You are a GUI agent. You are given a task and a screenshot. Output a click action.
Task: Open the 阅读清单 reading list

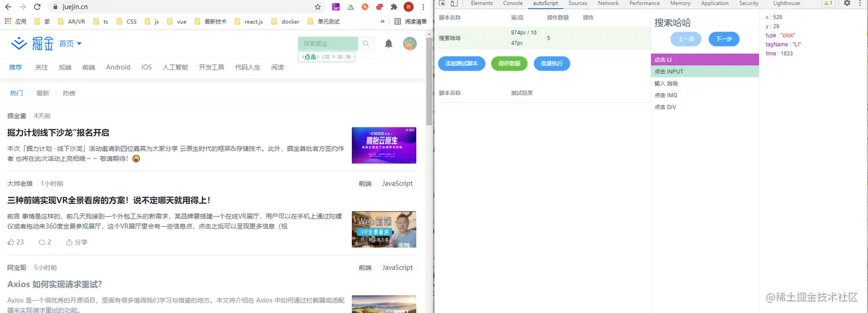pos(411,21)
